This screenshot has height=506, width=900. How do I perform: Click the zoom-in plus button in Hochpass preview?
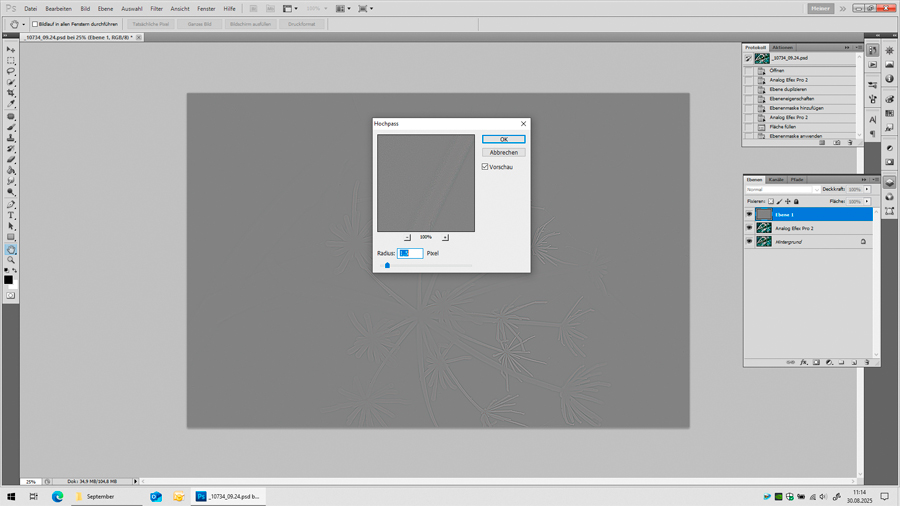click(x=445, y=237)
